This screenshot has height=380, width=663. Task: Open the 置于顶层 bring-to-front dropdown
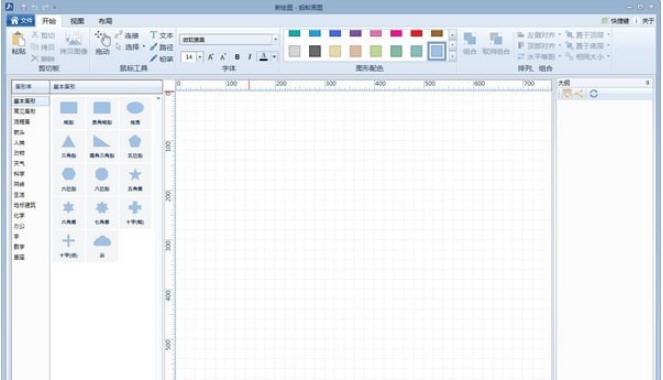pos(608,35)
